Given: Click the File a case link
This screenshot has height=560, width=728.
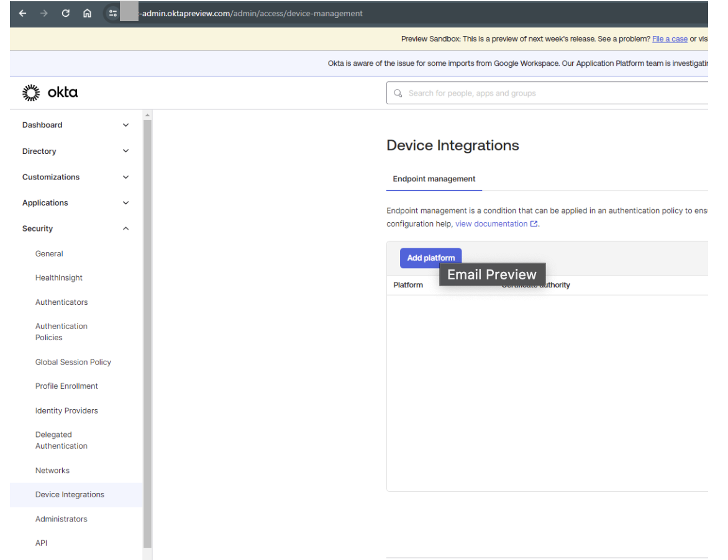Looking at the screenshot, I should tap(670, 39).
